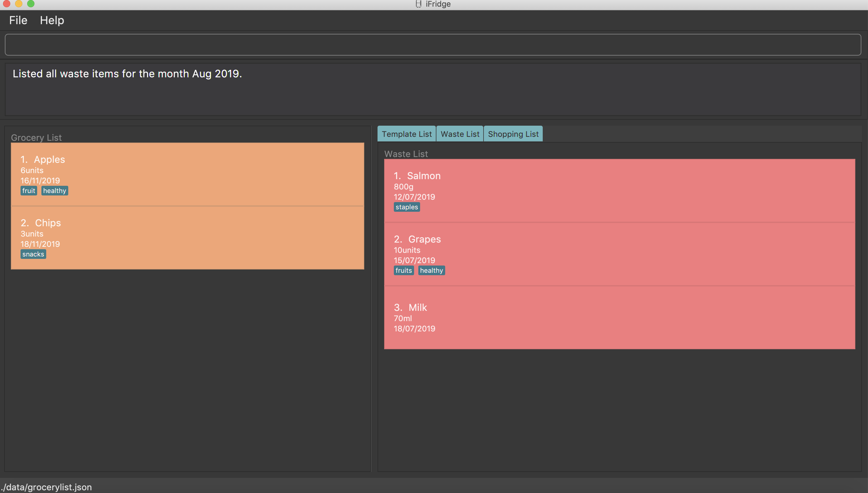Screen dimensions: 868x493
Task: Select the Salmon waste item
Action: (x=619, y=190)
